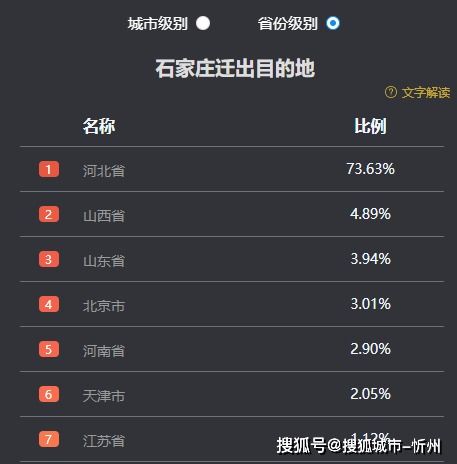The height and width of the screenshot is (464, 457).
Task: Click the question mark help icon
Action: click(x=391, y=92)
